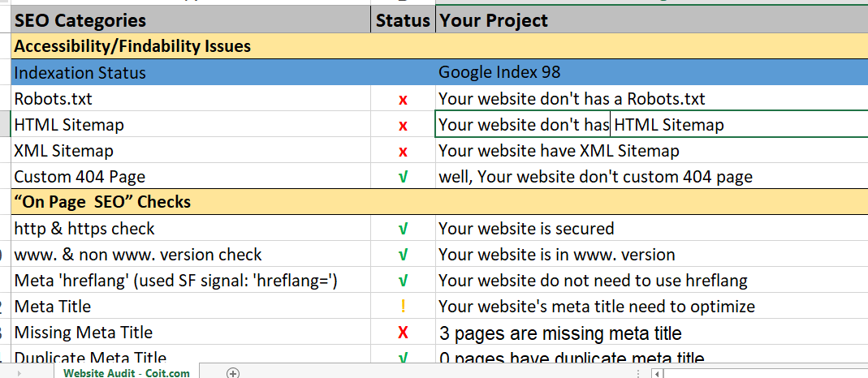Click green check for hreflang row
Image resolution: width=868 pixels, height=378 pixels.
[x=403, y=281]
